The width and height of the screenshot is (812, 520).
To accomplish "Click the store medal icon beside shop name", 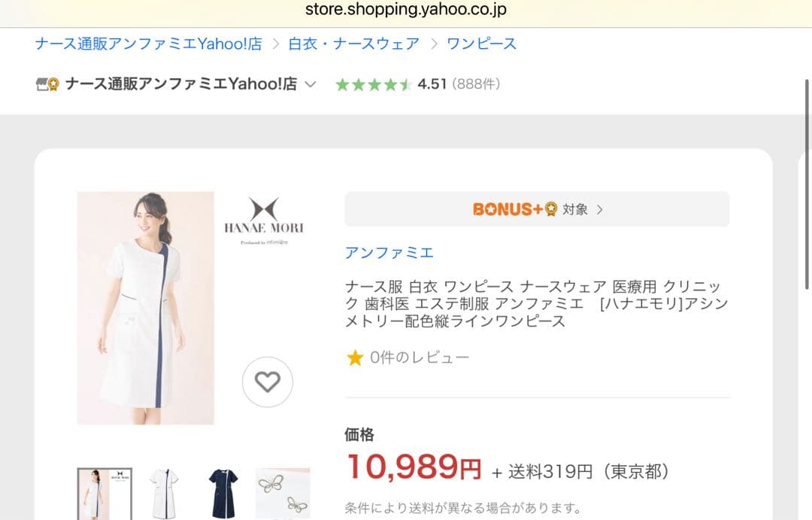I will point(47,84).
